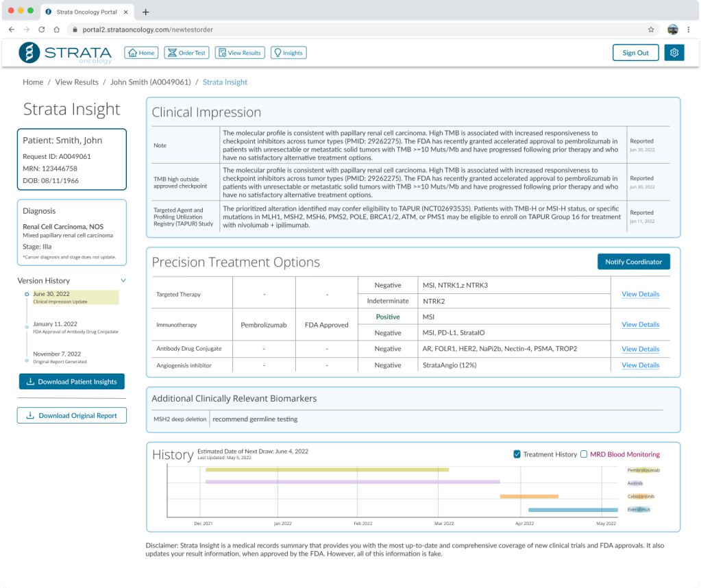Uncheck the Treatment History checkbox
The width and height of the screenshot is (701, 588).
pyautogui.click(x=517, y=454)
